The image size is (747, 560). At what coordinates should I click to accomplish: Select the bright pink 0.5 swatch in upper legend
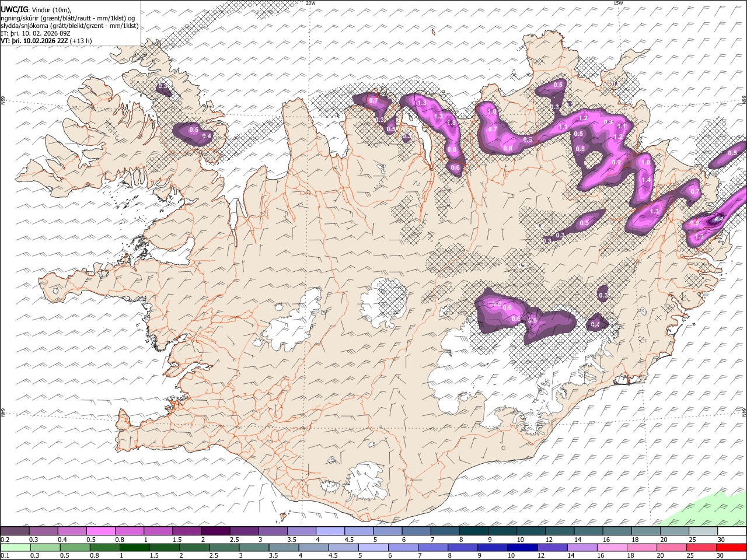pos(100,531)
